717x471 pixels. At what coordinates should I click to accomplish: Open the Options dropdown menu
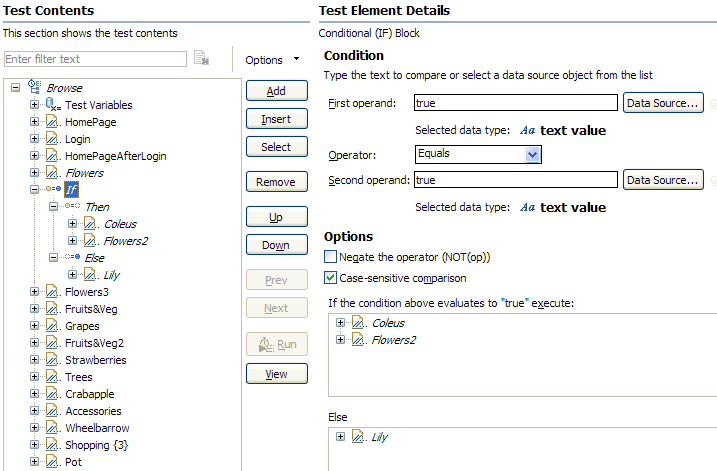273,60
